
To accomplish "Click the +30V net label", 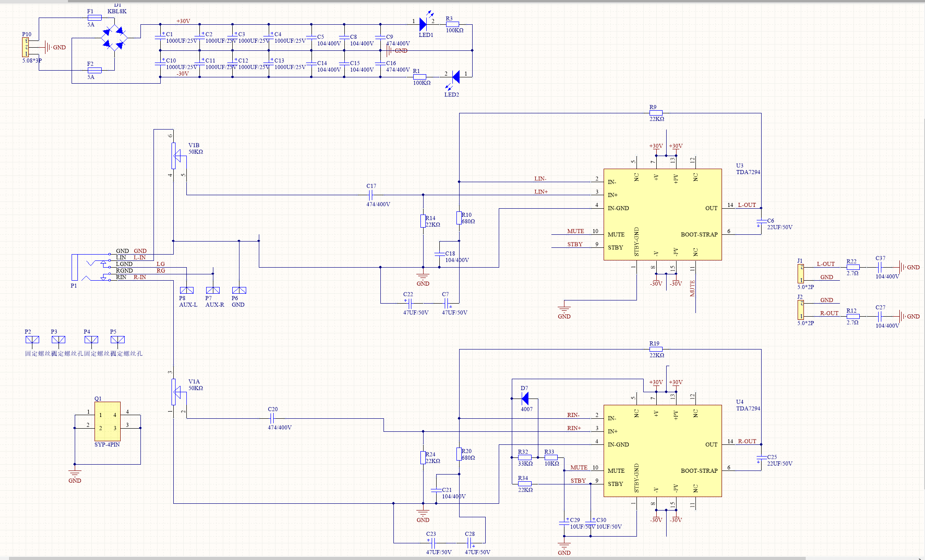I will pos(183,21).
